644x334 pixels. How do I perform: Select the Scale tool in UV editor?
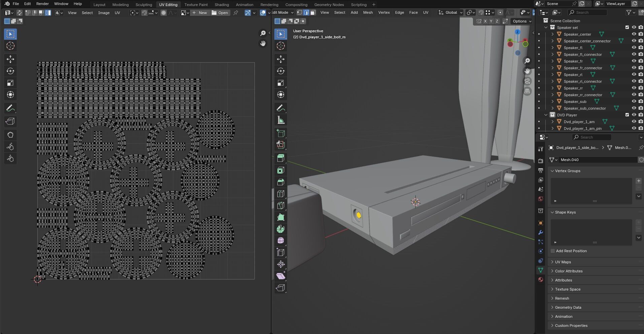click(10, 83)
